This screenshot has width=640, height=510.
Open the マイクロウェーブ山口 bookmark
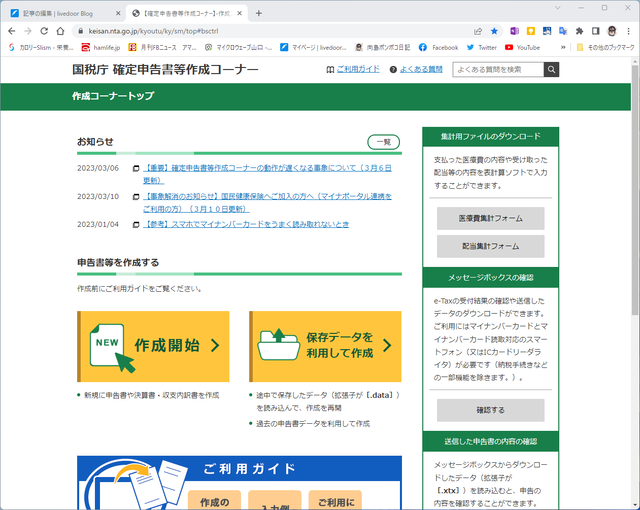coord(238,48)
